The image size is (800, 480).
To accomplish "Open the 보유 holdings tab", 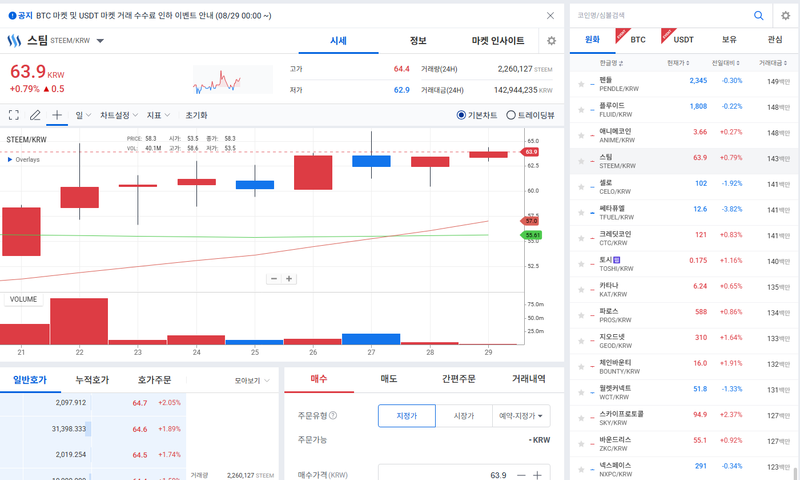I will tap(729, 40).
